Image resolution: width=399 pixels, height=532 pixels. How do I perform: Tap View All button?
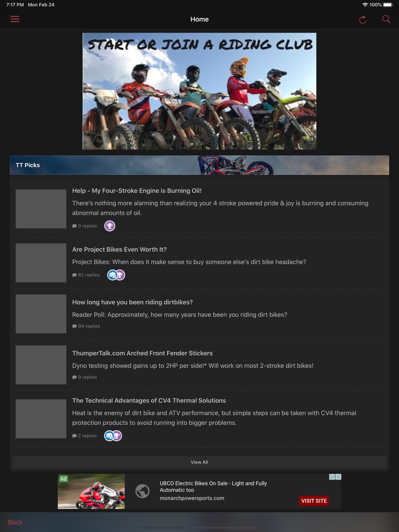pos(199,462)
